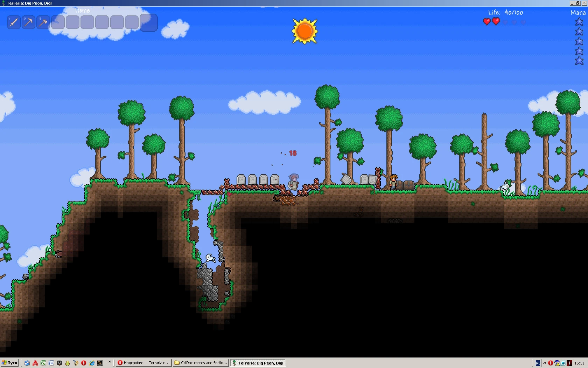The width and height of the screenshot is (588, 368).
Task: Click the white bird in the pit
Action: (x=210, y=259)
